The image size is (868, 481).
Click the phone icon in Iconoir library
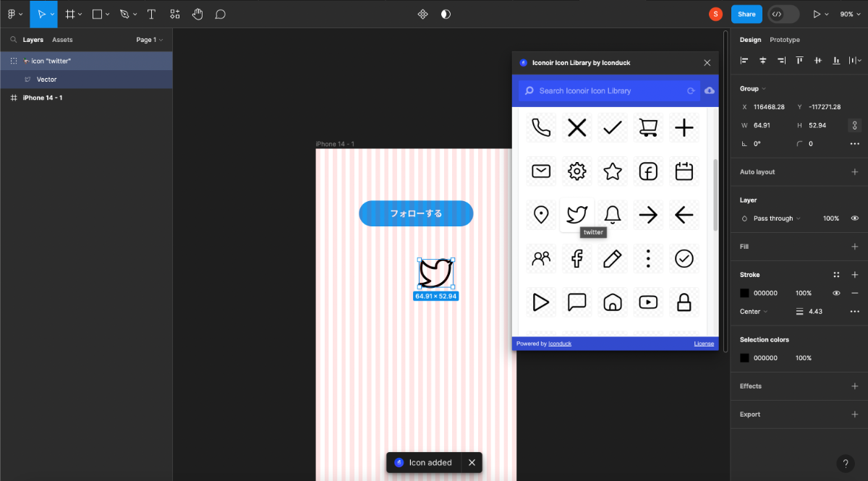541,128
